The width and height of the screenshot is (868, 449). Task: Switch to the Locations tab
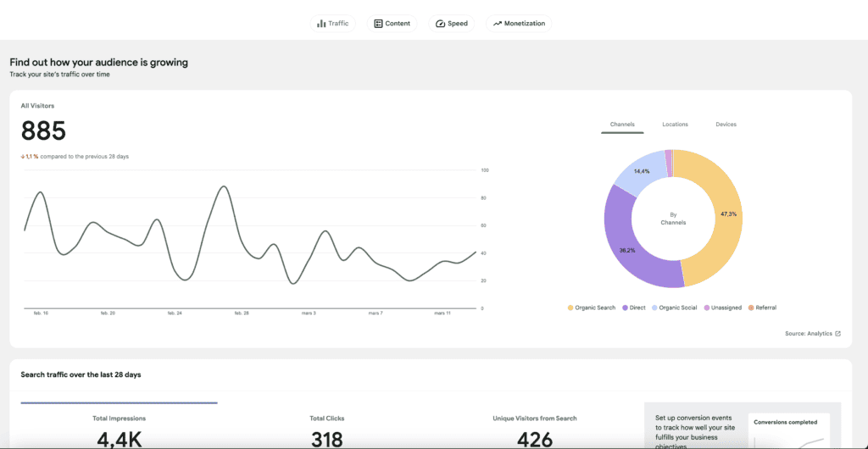675,125
